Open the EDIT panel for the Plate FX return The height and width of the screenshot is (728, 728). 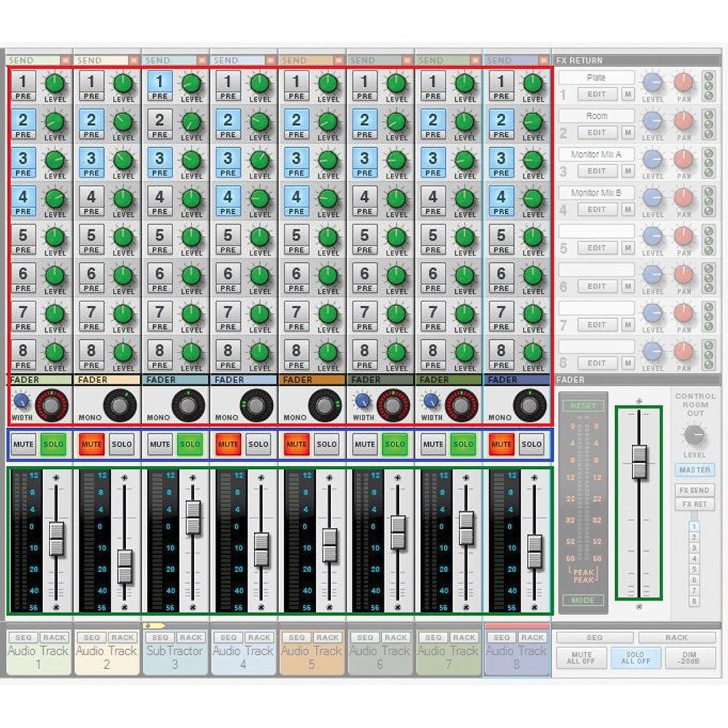click(x=597, y=95)
